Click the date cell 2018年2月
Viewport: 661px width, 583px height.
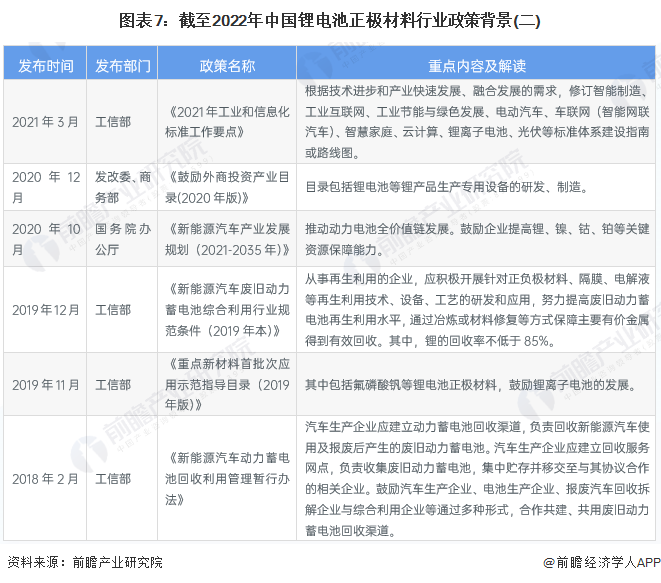pyautogui.click(x=46, y=478)
